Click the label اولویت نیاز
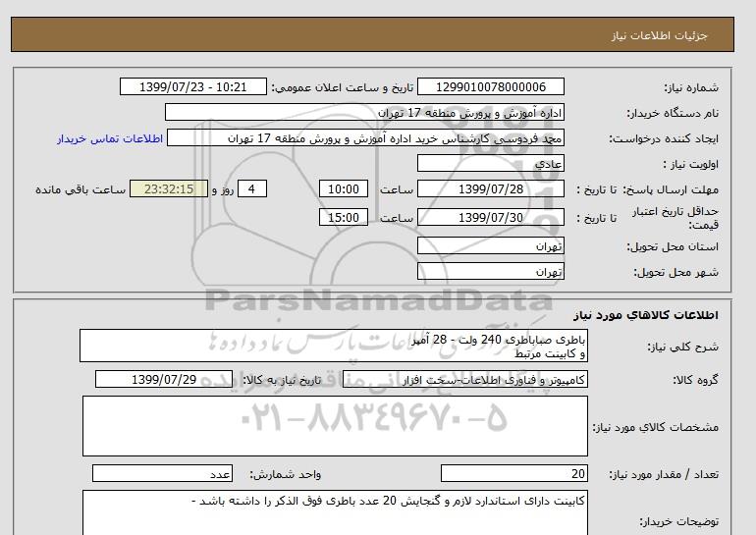756x535 pixels. (691, 164)
